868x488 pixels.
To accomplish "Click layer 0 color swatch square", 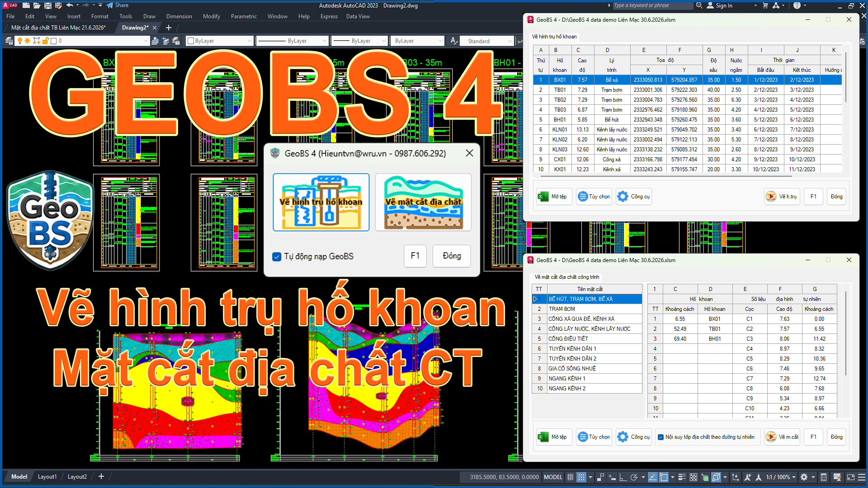I will point(54,41).
